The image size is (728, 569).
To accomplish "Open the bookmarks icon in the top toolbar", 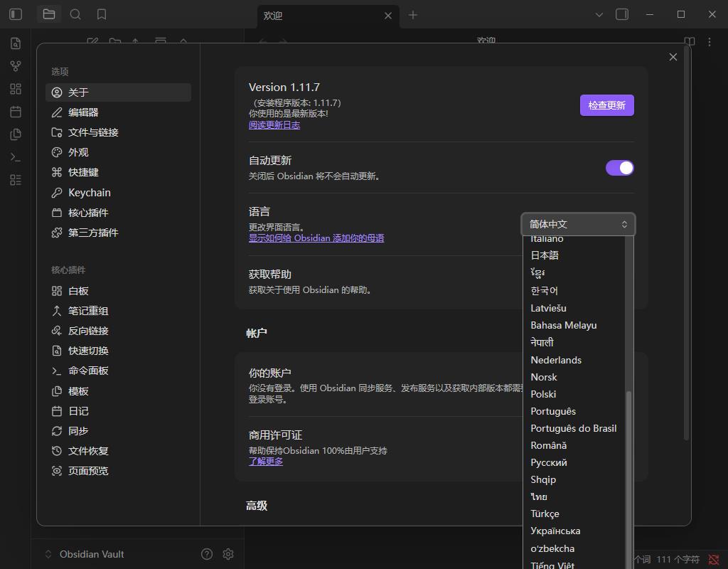I will click(x=101, y=14).
